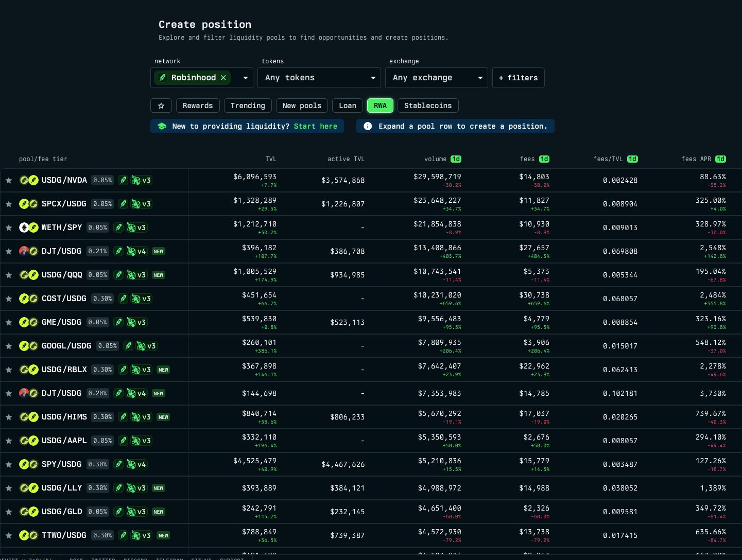Image resolution: width=742 pixels, height=560 pixels.
Task: Change the fees 1d period badge
Action: 544,159
